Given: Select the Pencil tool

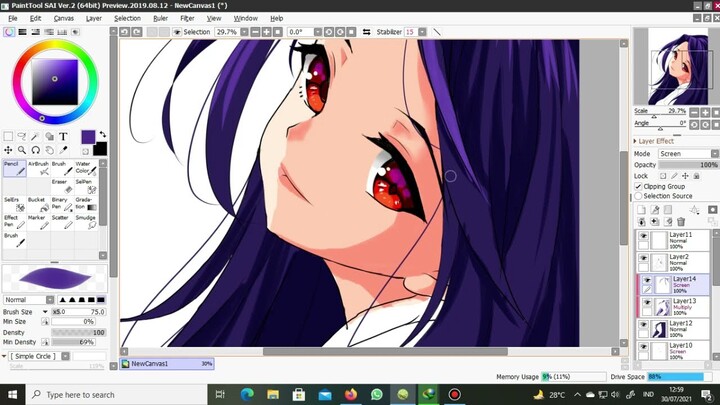Looking at the screenshot, I should (15, 169).
